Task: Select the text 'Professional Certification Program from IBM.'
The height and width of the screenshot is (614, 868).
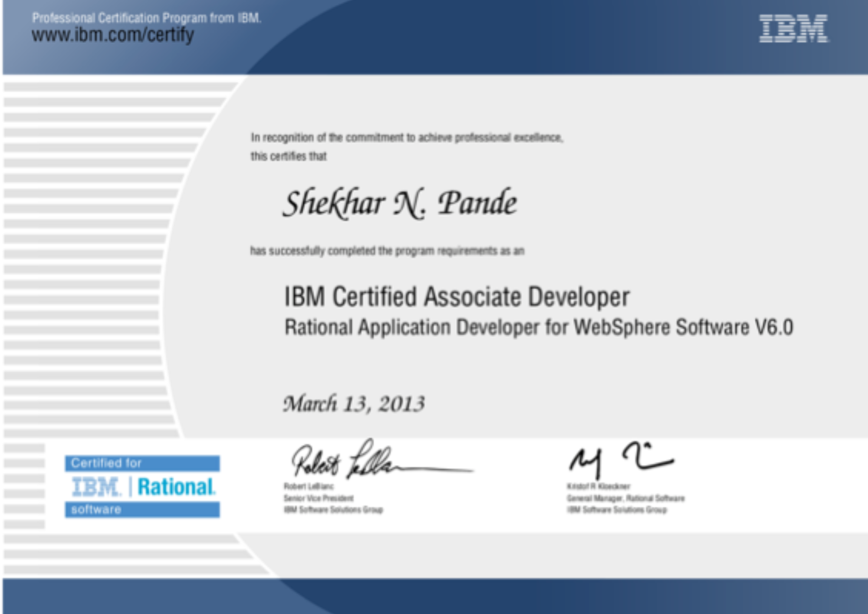Action: coord(147,18)
